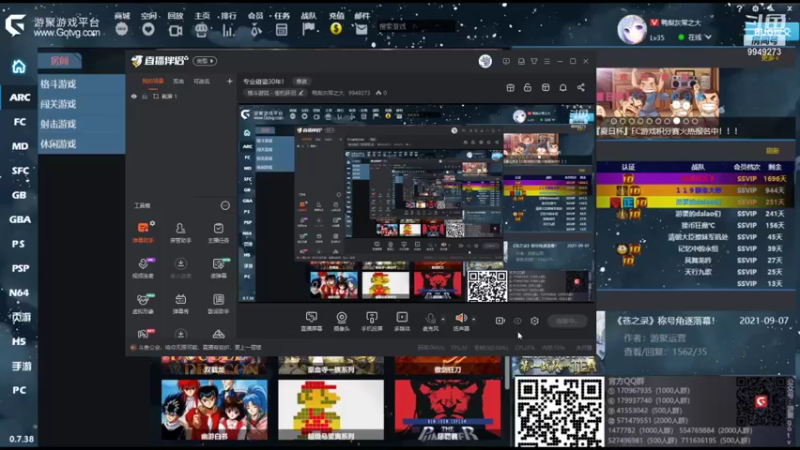
Task: Open 弹幕秀 tool in toolbox
Action: tap(181, 304)
